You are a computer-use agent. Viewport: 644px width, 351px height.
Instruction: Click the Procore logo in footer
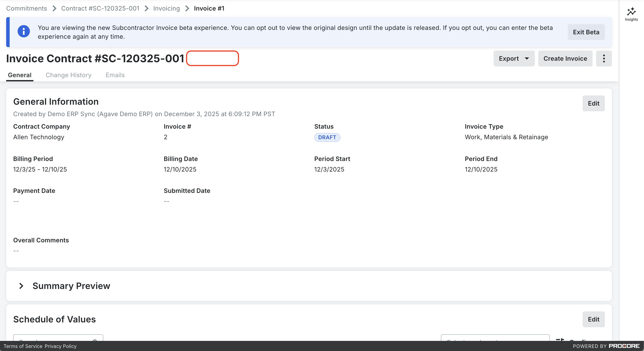624,346
